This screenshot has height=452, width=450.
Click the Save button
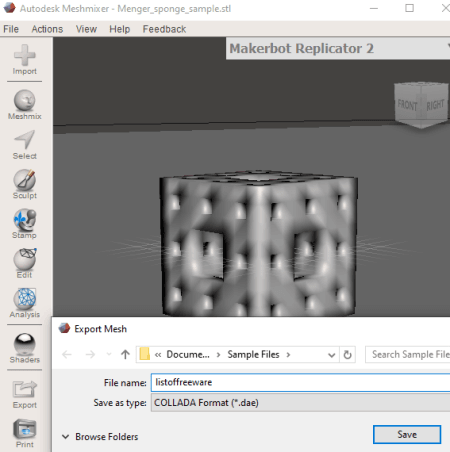[407, 434]
